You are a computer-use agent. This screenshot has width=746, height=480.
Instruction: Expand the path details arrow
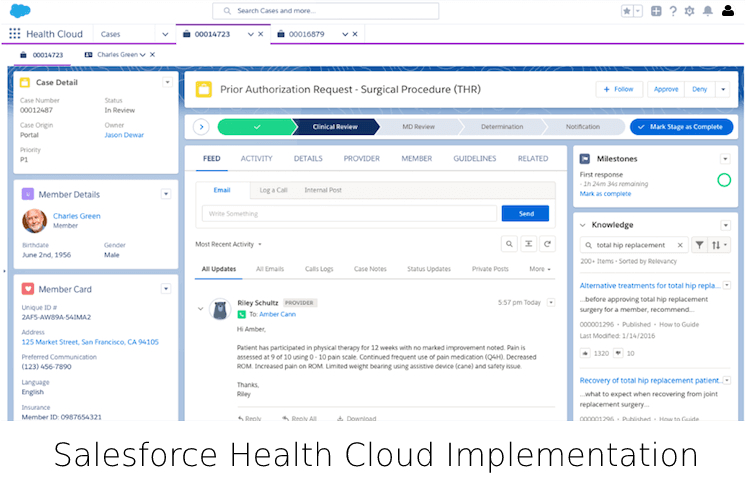201,127
